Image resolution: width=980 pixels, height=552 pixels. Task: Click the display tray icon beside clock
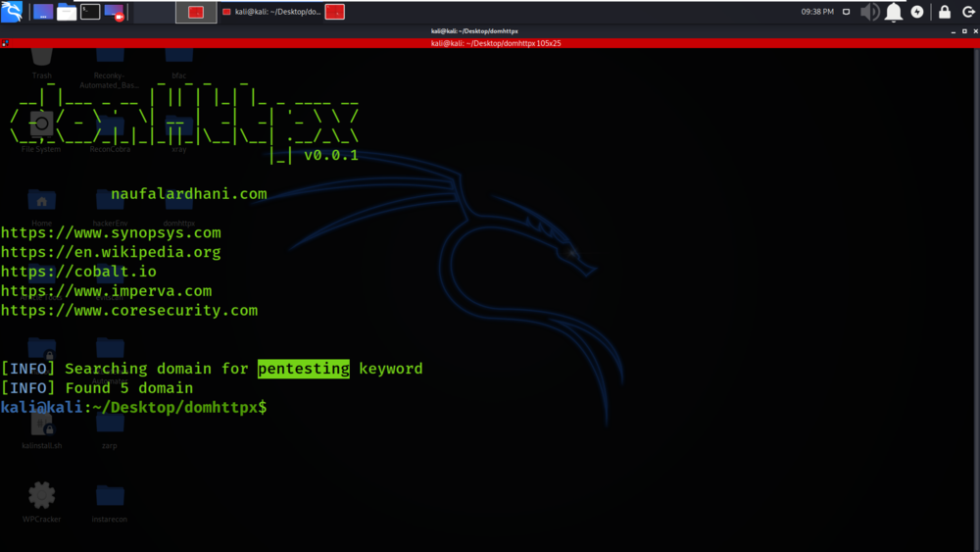point(847,12)
